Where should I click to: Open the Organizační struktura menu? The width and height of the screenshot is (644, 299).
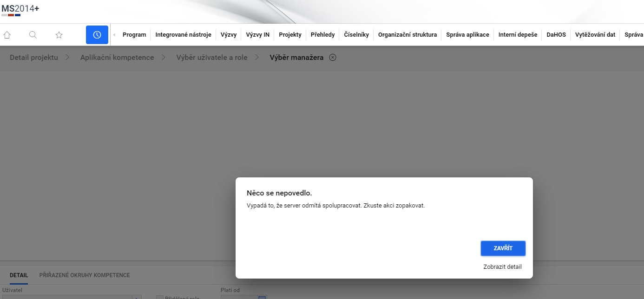[407, 35]
